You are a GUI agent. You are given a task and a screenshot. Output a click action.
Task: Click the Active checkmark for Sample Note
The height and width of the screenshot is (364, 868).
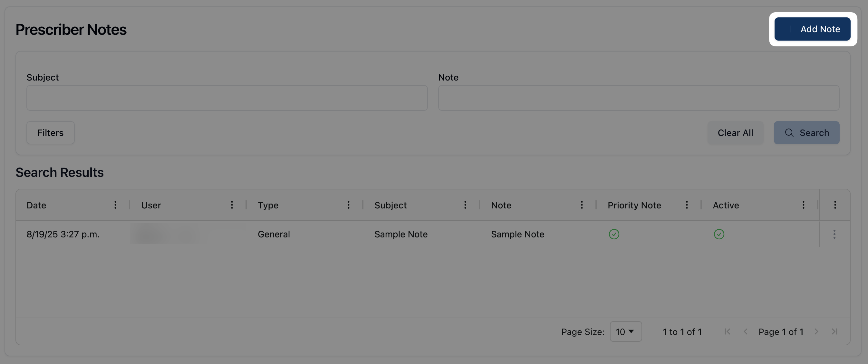point(719,235)
